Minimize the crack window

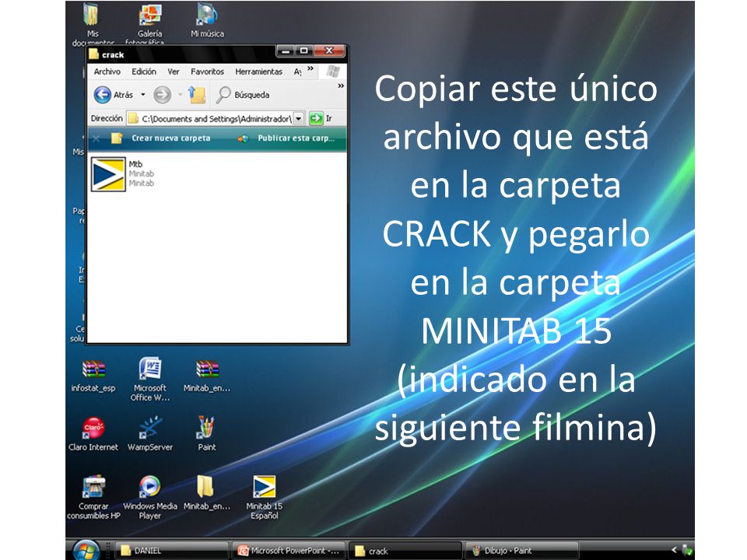(x=285, y=51)
